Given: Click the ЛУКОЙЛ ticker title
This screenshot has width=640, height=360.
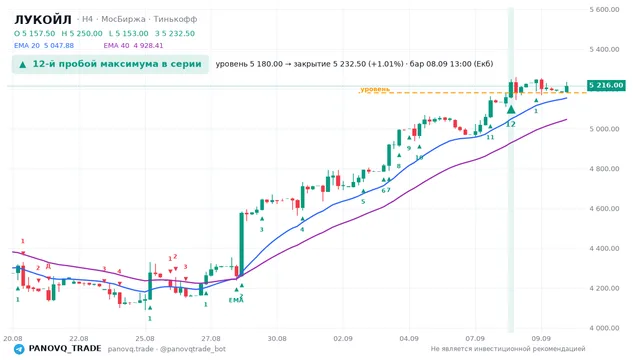Looking at the screenshot, I should [43, 19].
